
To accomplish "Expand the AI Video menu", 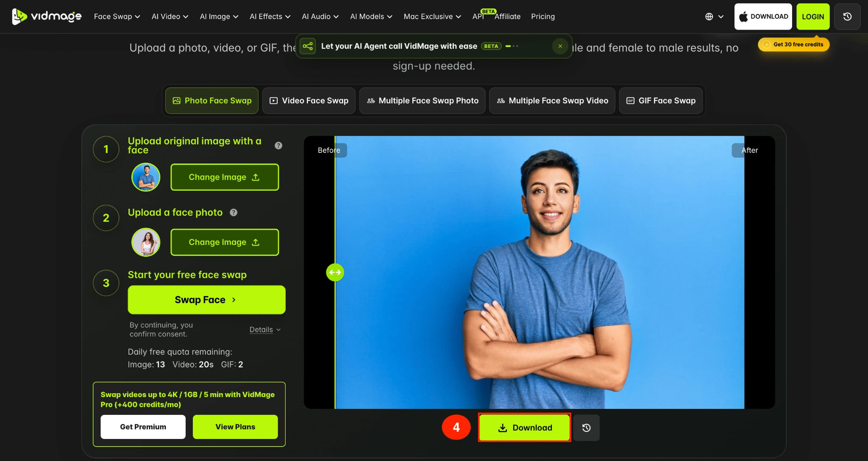I will 170,17.
